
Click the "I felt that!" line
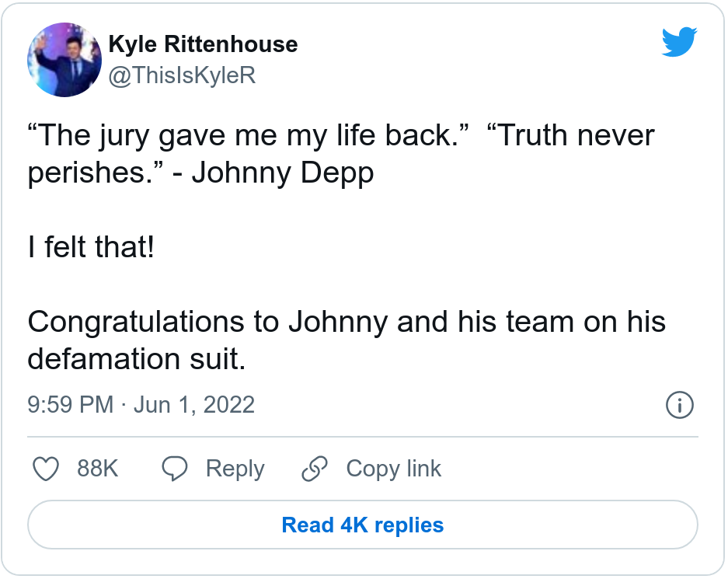(92, 247)
